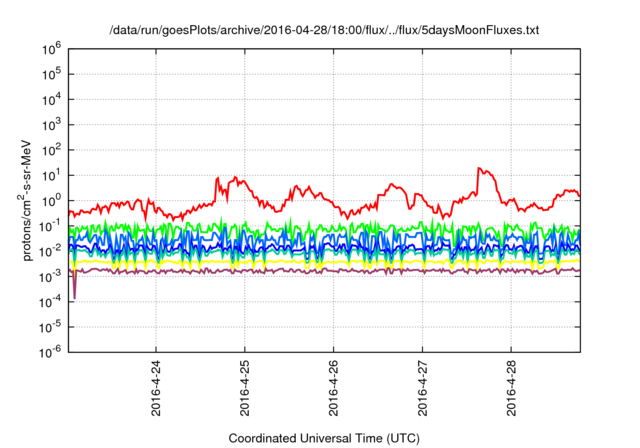The height and width of the screenshot is (448, 640).
Task: Click the 10^2 y-axis tick label
Action: point(51,151)
